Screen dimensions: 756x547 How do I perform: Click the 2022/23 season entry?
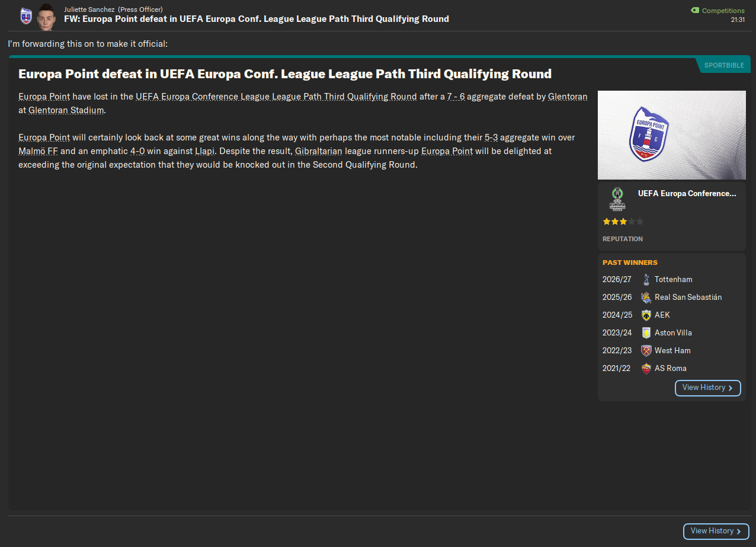point(617,350)
